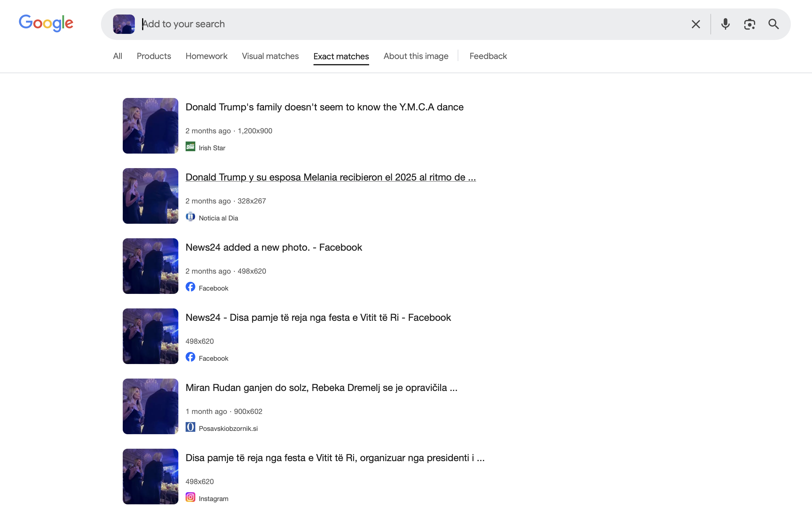Open the Donald Trump y su esposa Melania result
This screenshot has width=812, height=511.
(330, 177)
